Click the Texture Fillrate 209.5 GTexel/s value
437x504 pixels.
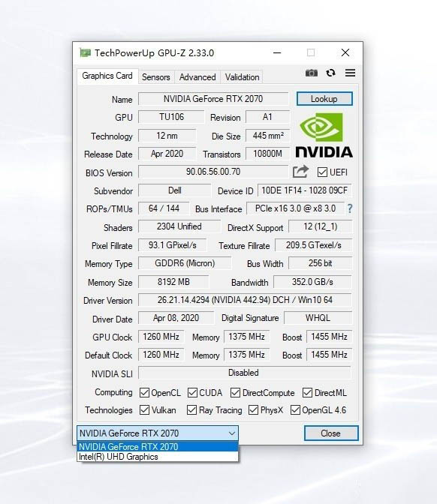coord(313,245)
